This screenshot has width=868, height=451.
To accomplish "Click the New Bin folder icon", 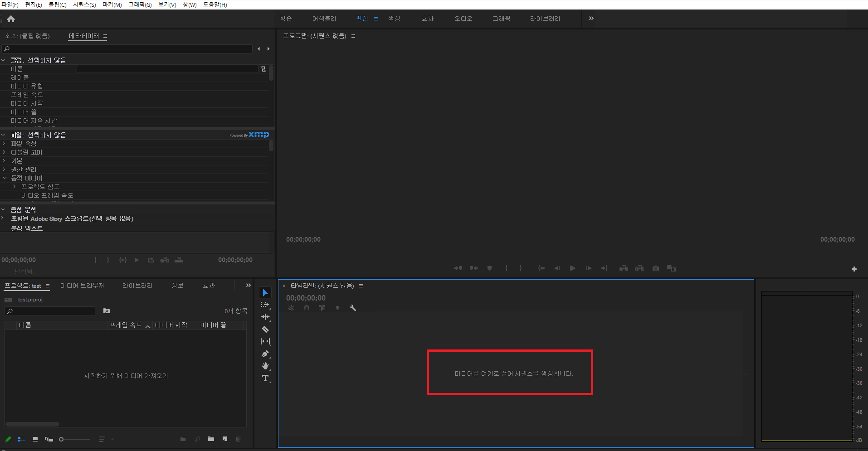I will pos(211,439).
